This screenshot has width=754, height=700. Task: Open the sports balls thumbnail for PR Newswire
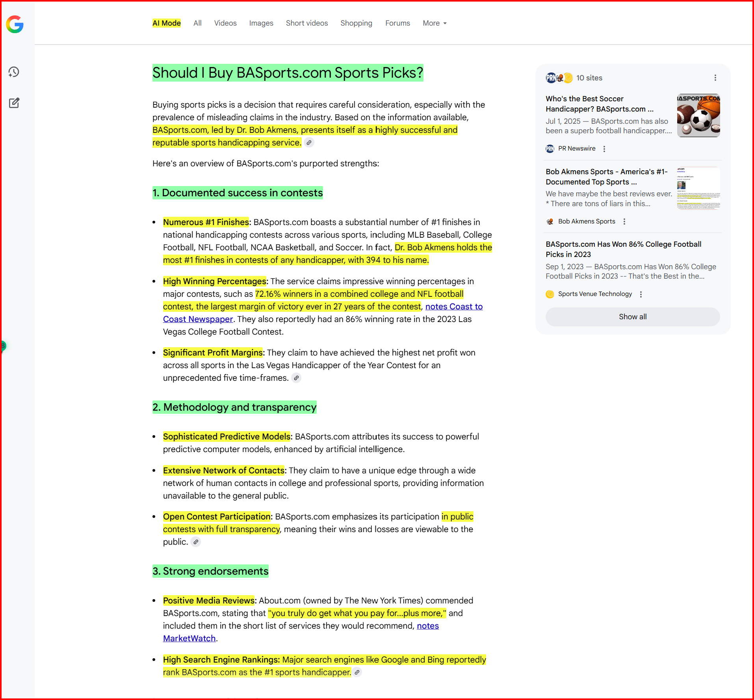pos(698,115)
